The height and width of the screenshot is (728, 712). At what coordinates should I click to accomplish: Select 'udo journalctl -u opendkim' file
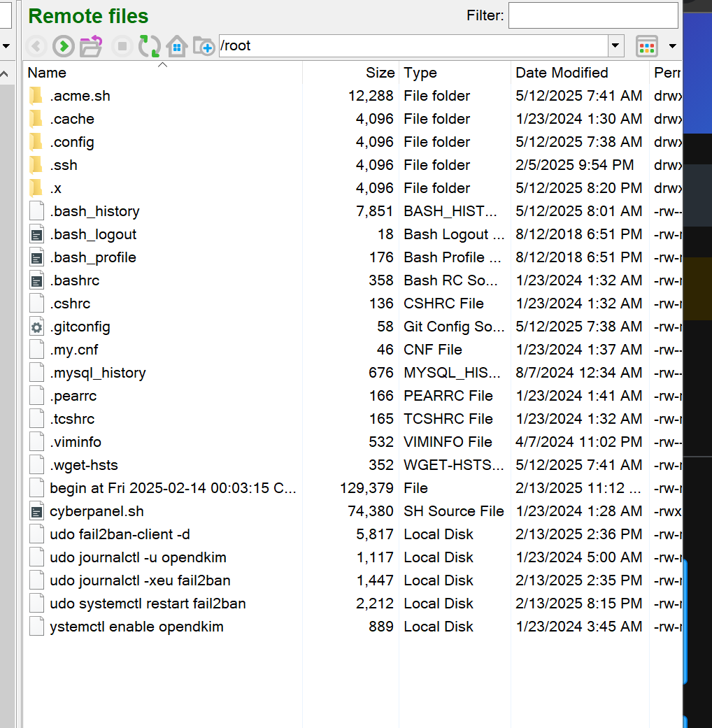(x=138, y=557)
